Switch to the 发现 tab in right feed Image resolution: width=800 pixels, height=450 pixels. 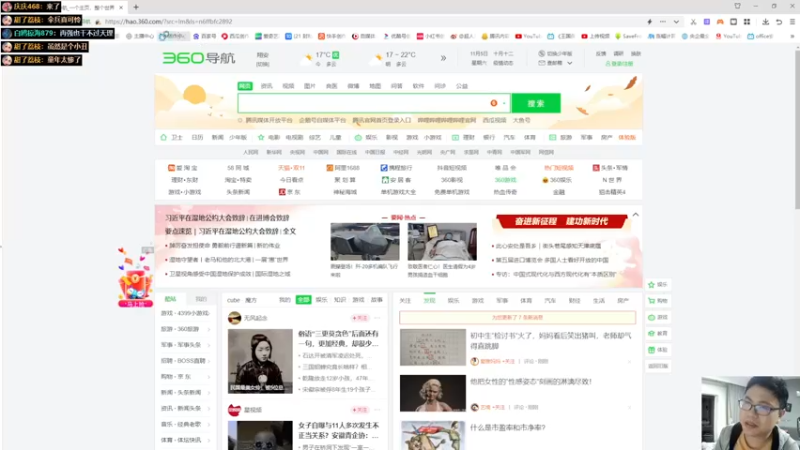429,301
